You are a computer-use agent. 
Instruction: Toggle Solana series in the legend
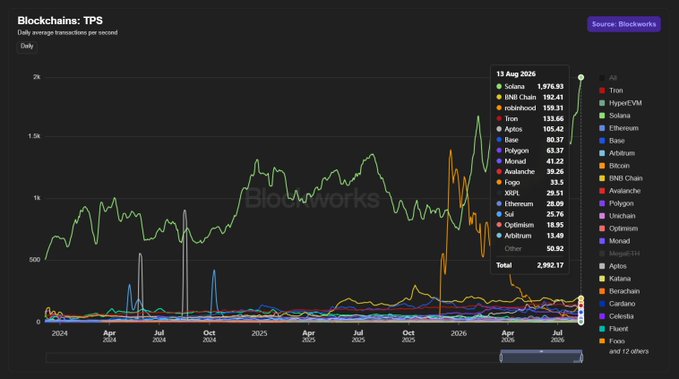pyautogui.click(x=614, y=116)
